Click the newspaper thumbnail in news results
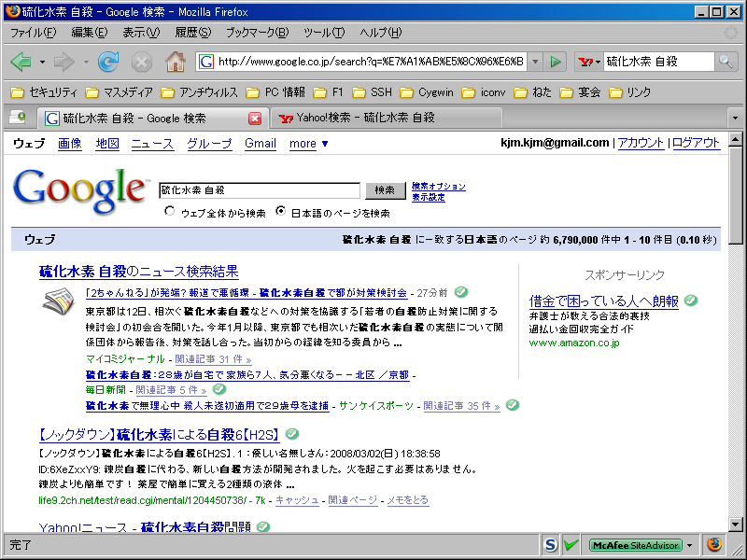This screenshot has height=560, width=747. 59,301
